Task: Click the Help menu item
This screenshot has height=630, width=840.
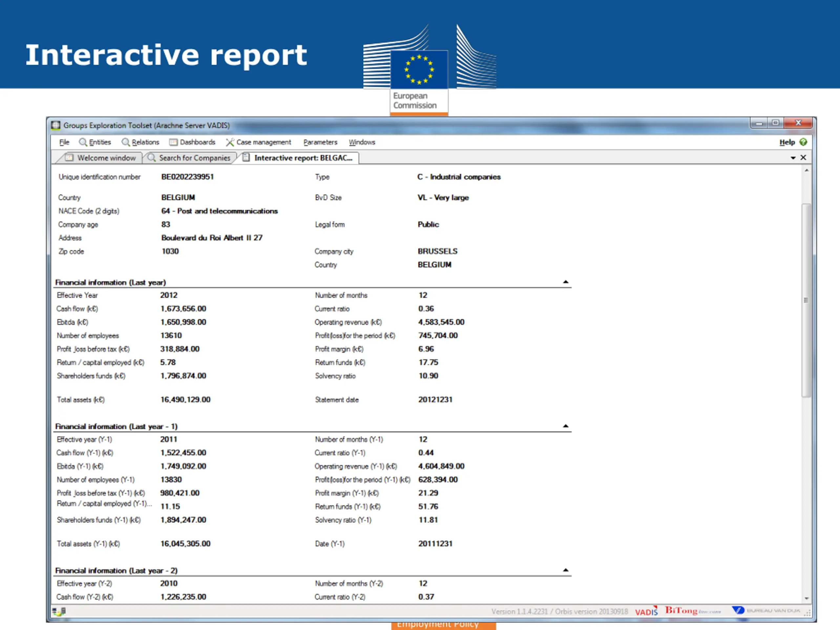Action: coord(787,142)
